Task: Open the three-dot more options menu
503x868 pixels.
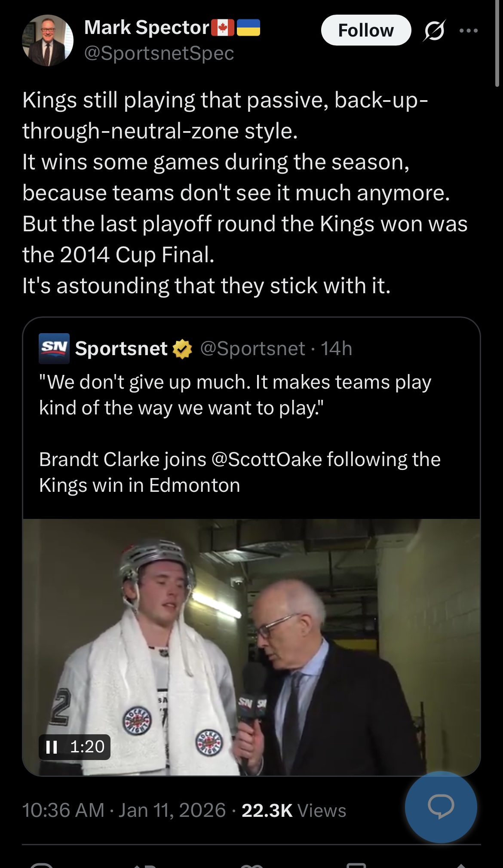Action: click(468, 31)
